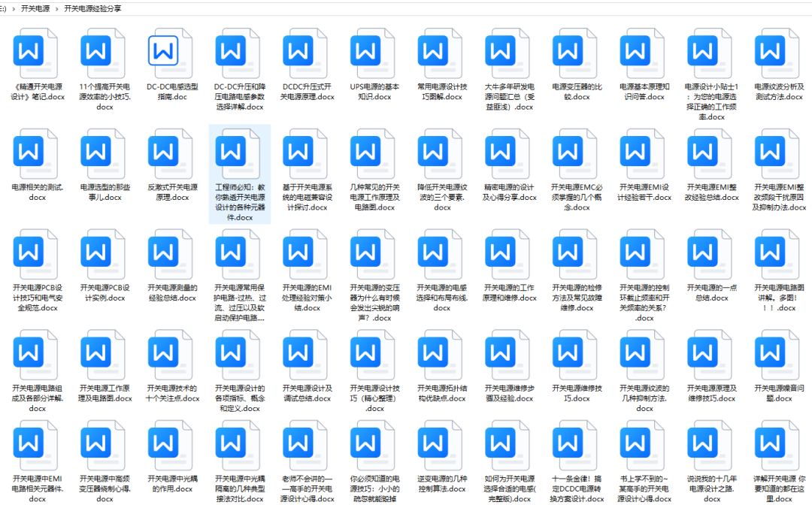Screen dimensions: 812x505
Task: Select 精密电源的设计及心得分享.docx icon
Action: pos(507,154)
